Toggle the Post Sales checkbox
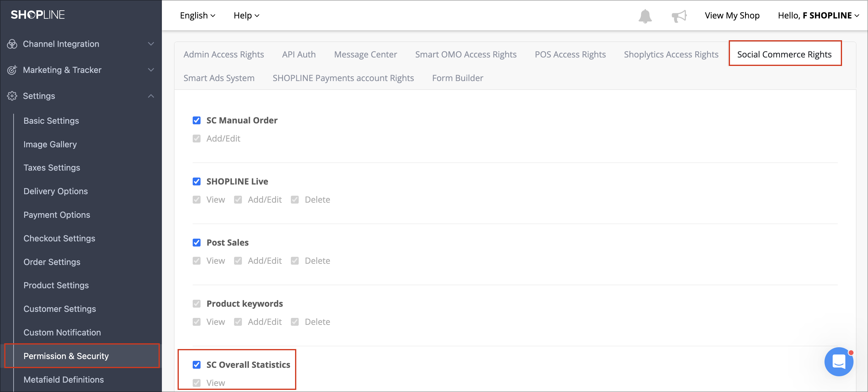The height and width of the screenshot is (392, 868). [x=196, y=243]
